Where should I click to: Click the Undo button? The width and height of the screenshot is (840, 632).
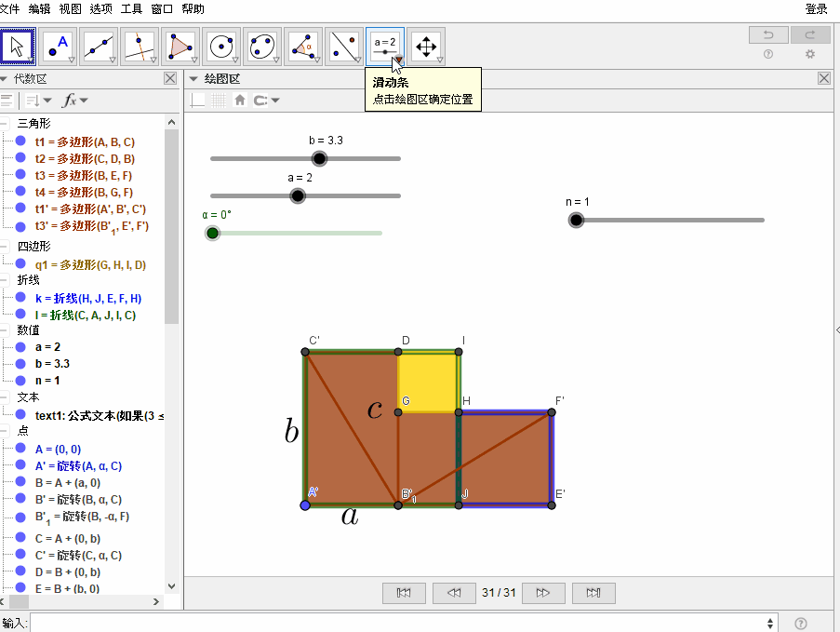pos(768,34)
